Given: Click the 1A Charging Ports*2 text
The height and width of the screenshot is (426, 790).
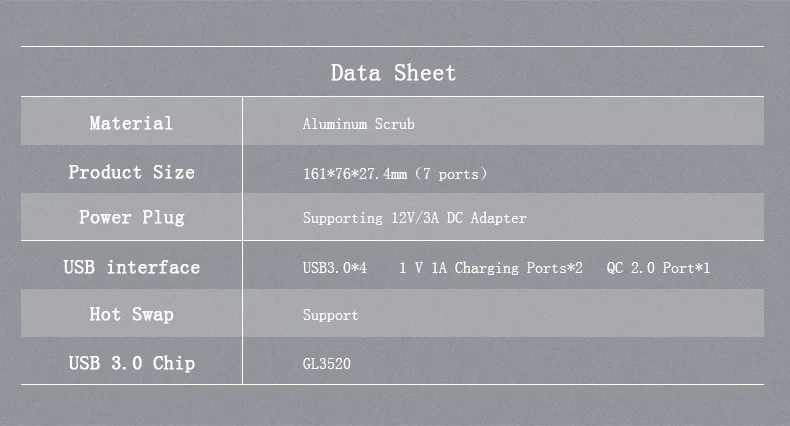Looking at the screenshot, I should (507, 268).
